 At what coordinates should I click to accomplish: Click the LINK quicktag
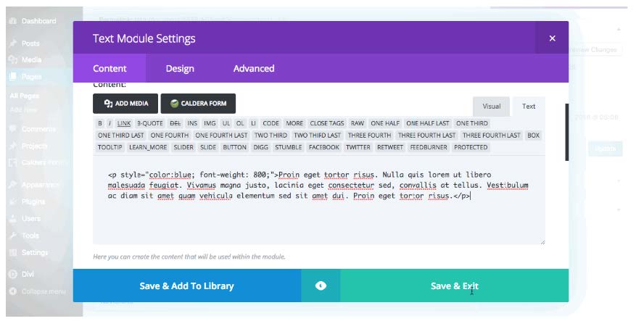(123, 123)
